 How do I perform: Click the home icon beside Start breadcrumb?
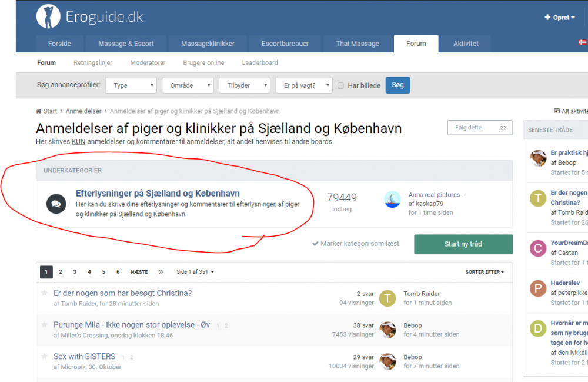pyautogui.click(x=39, y=111)
